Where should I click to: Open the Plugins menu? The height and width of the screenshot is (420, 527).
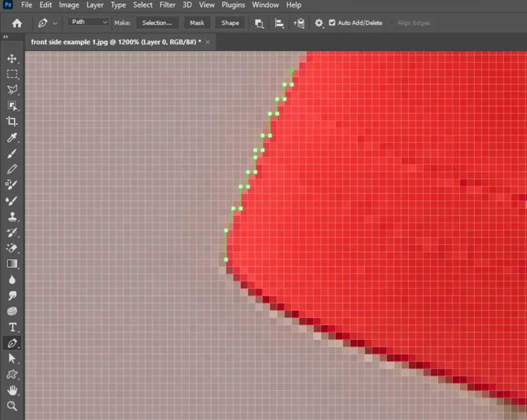(233, 5)
